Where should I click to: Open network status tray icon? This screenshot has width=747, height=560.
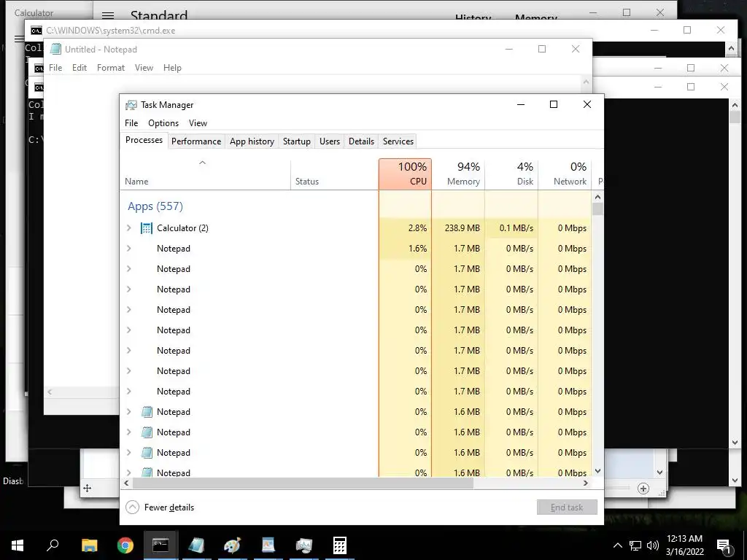[635, 545]
